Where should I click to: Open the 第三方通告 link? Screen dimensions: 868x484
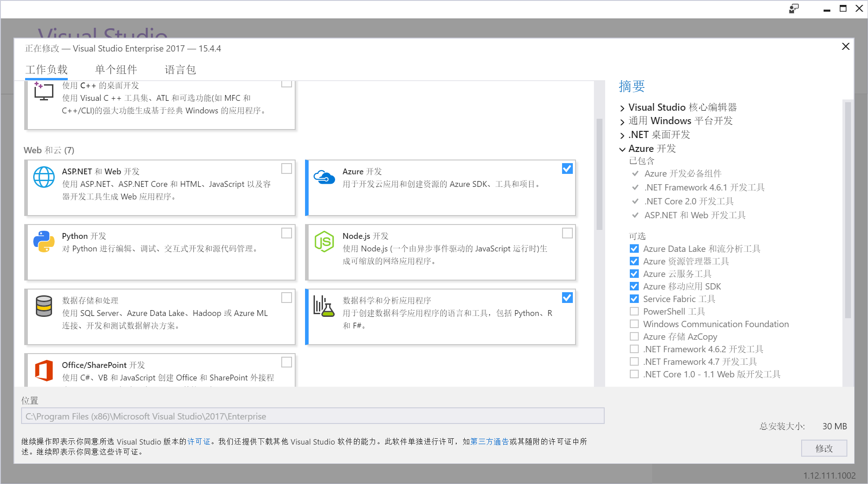pos(489,442)
